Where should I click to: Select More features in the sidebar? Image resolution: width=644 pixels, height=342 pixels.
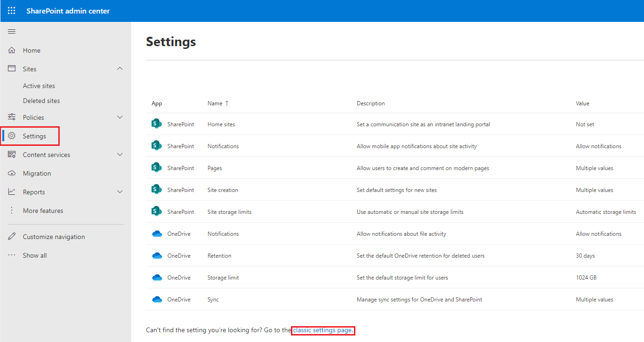(x=43, y=211)
